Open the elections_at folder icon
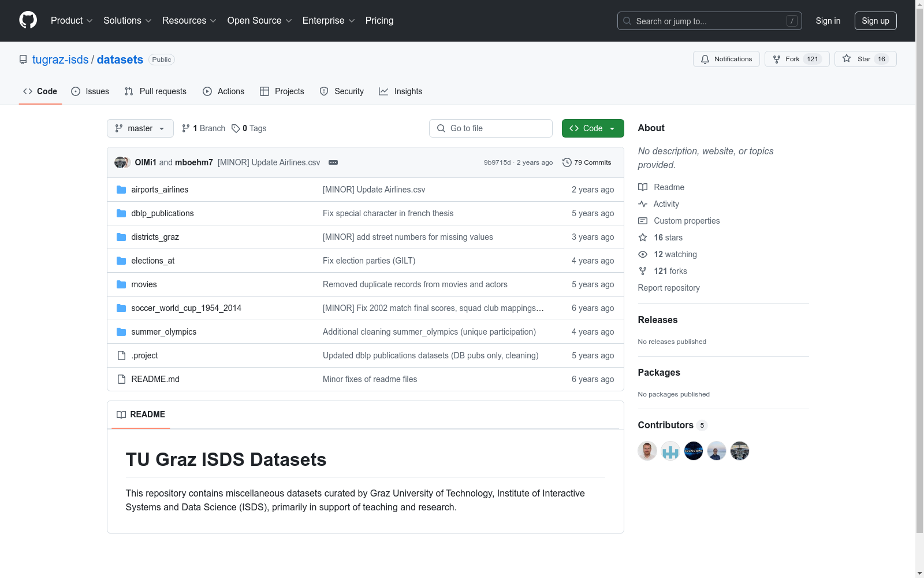The height and width of the screenshot is (578, 924). coord(121,261)
